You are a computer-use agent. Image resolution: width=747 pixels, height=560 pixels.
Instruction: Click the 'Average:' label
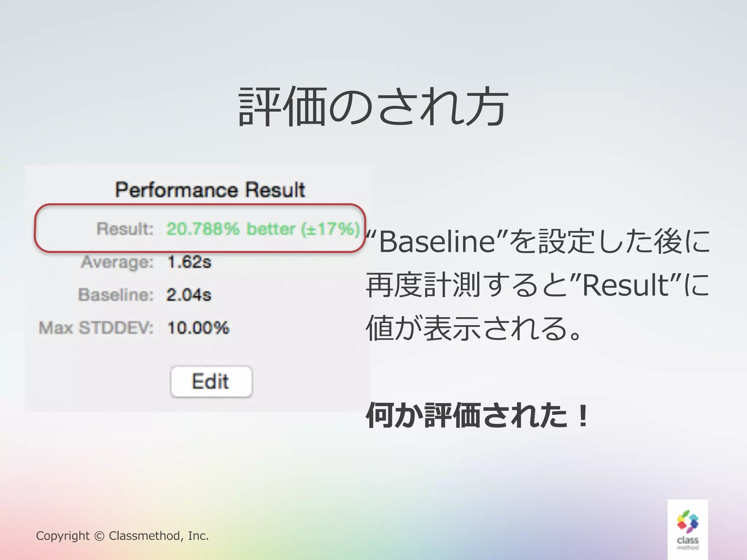tap(117, 262)
